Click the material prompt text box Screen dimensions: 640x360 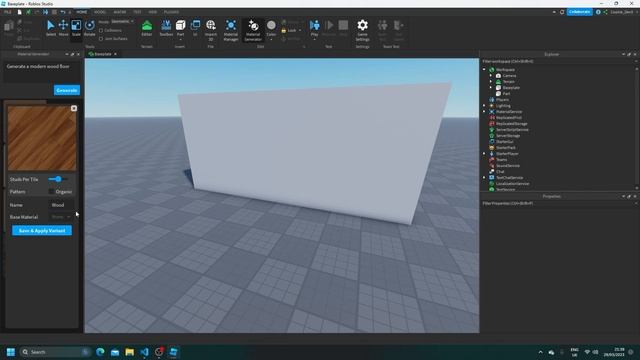coord(42,72)
